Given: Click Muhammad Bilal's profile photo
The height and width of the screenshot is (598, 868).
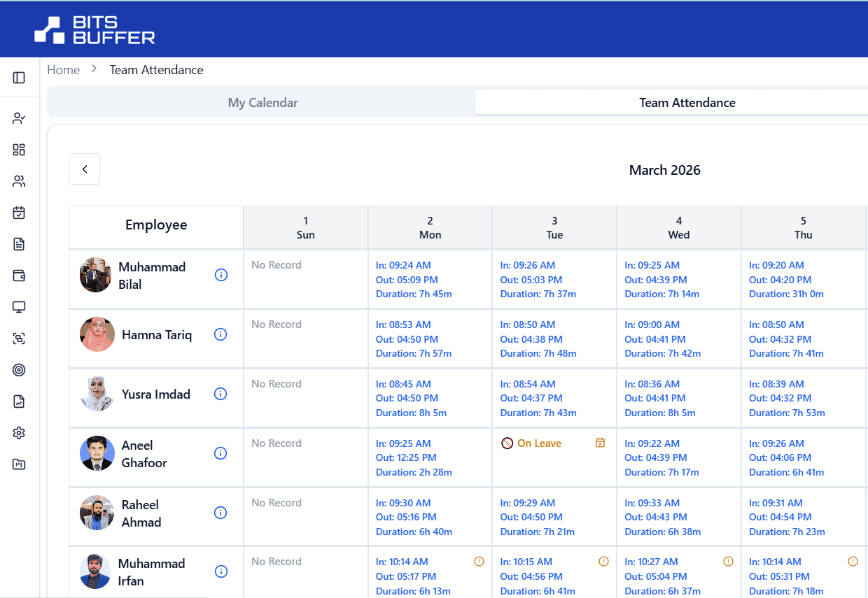Looking at the screenshot, I should click(x=97, y=275).
